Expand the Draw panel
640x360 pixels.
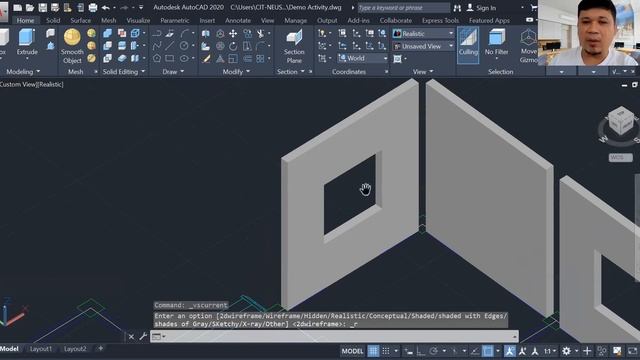point(173,72)
